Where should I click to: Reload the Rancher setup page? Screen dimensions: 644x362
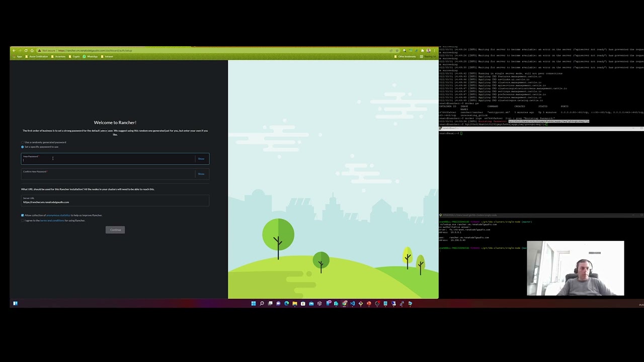[x=26, y=50]
